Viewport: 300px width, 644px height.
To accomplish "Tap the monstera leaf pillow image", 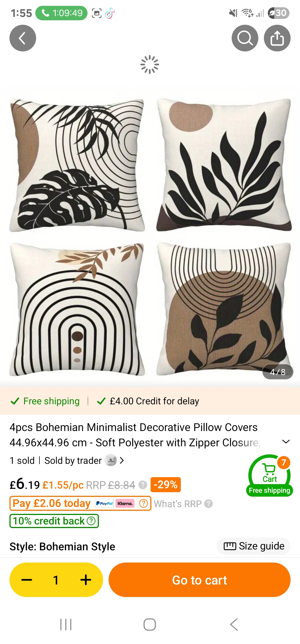I will [x=77, y=165].
